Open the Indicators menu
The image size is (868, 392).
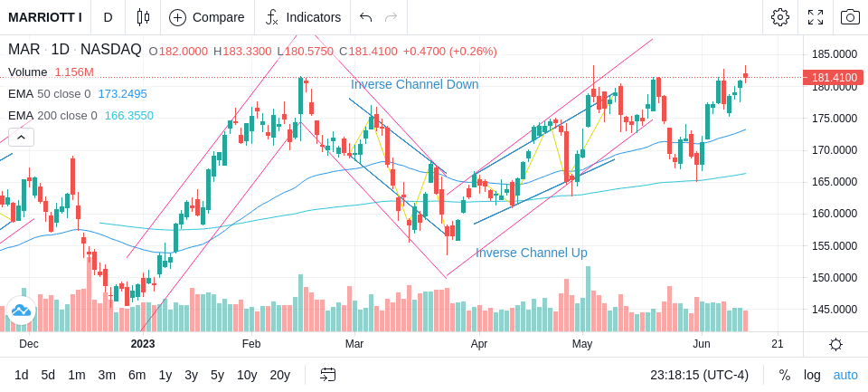[x=303, y=17]
